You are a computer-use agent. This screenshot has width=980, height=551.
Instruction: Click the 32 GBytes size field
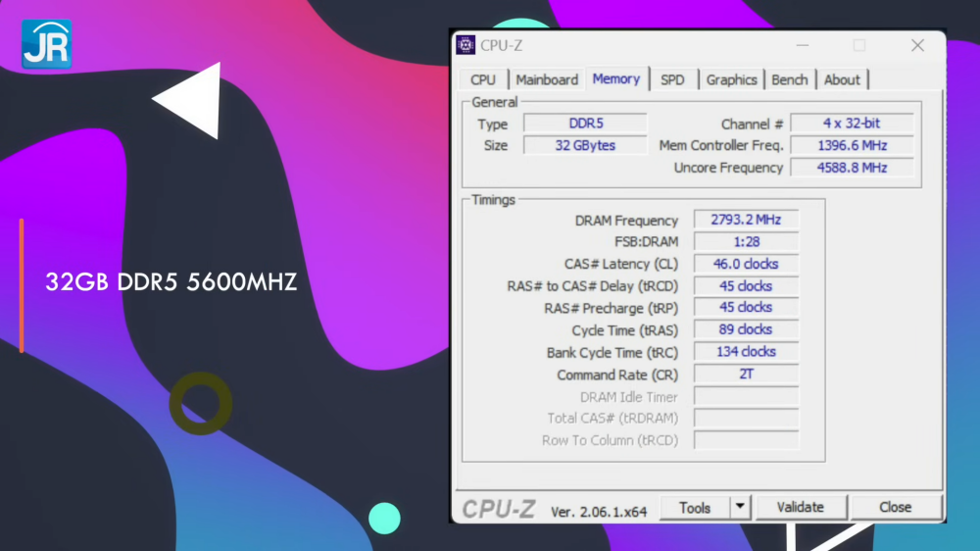585,145
